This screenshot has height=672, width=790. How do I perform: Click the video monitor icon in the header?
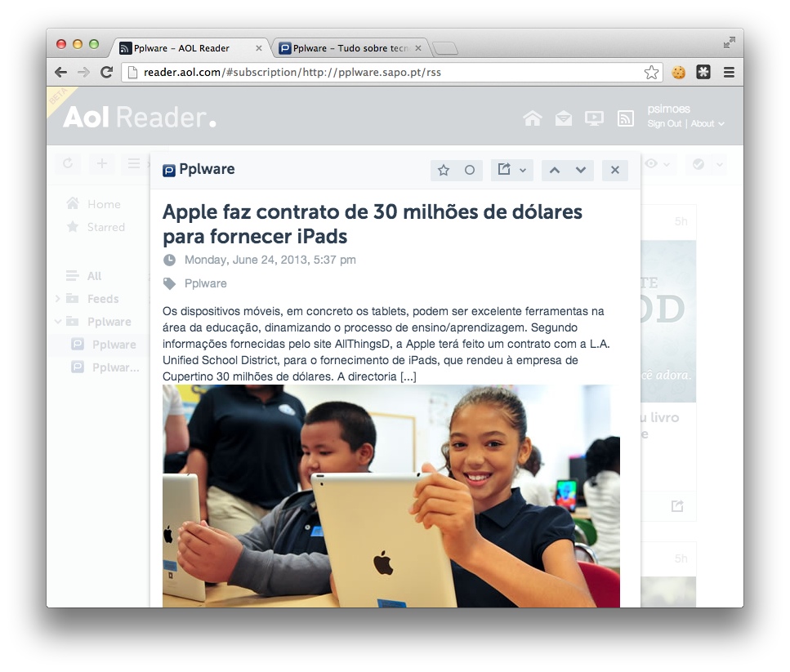[595, 118]
